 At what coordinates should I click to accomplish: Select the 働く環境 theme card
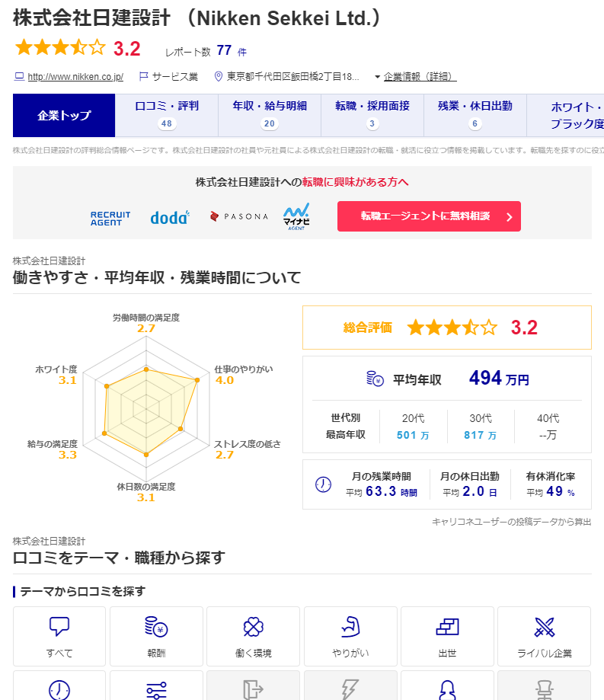pyautogui.click(x=253, y=636)
